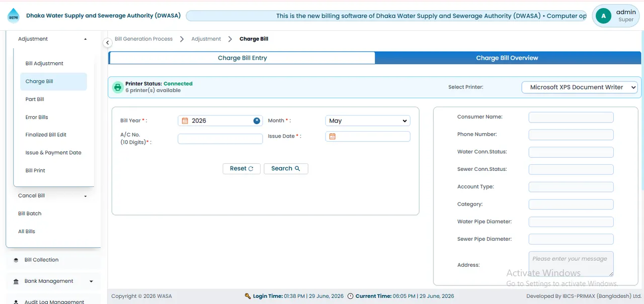
Task: Click the Bank Management building icon
Action: click(16, 281)
